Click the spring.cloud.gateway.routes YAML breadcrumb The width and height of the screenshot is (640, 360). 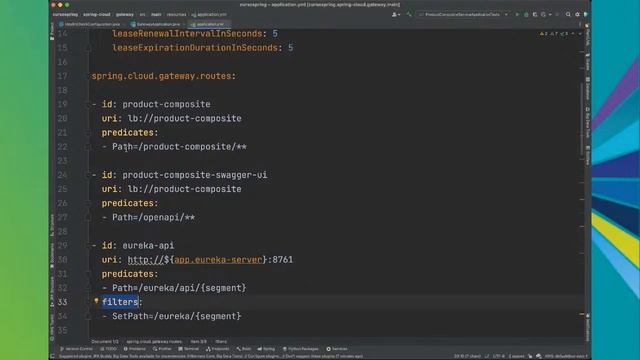154,342
